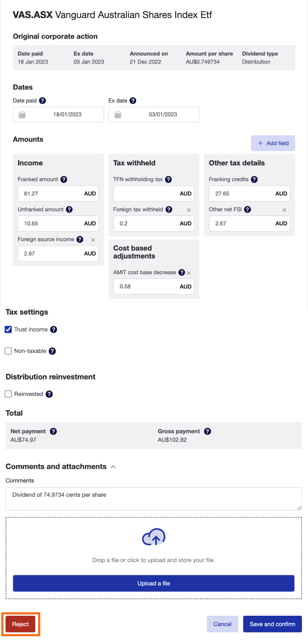Viewport: 308px width, 644px height.
Task: Show help for TFN withholding tax
Action: pyautogui.click(x=168, y=180)
